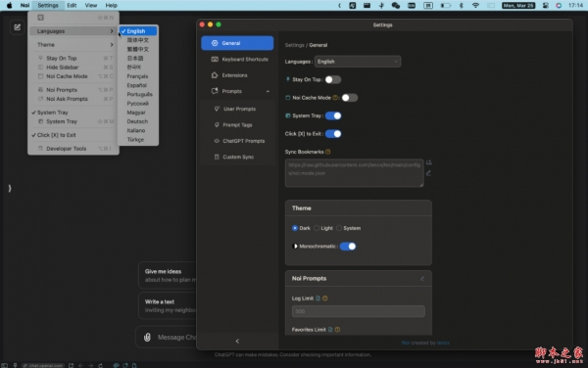
Task: Select the Dark theme radio button
Action: pyautogui.click(x=295, y=228)
